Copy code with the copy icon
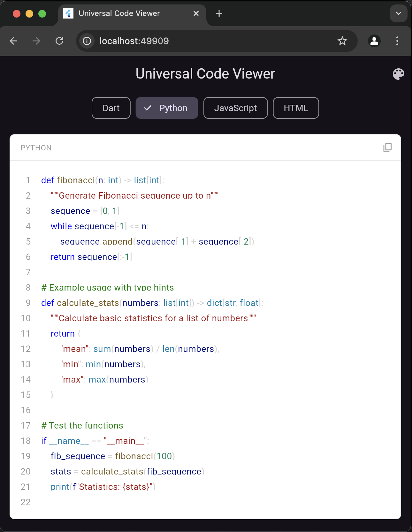The image size is (412, 532). pos(387,148)
